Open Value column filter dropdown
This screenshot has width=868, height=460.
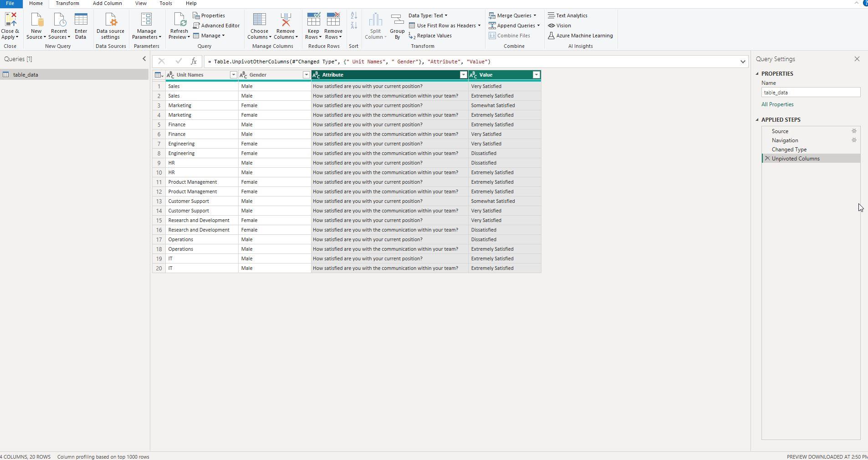tap(536, 75)
